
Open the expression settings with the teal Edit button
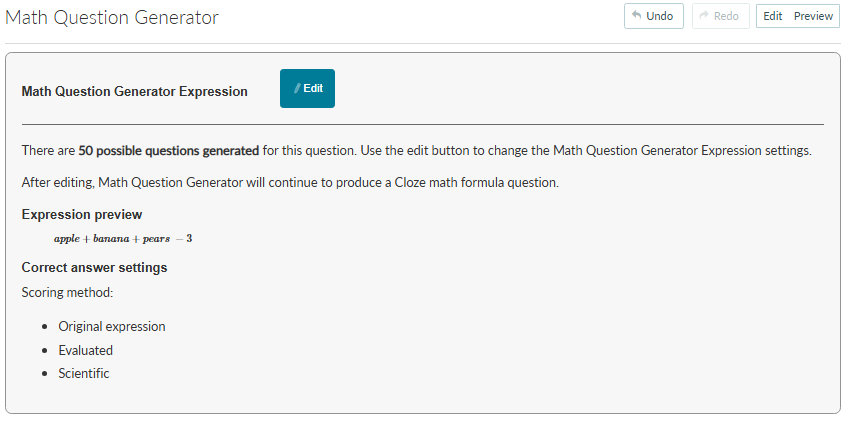(x=308, y=89)
